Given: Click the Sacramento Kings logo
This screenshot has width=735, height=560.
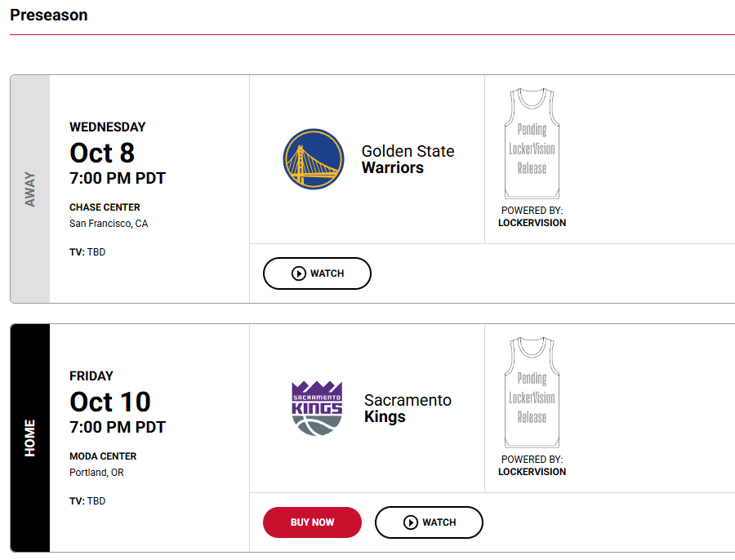Looking at the screenshot, I should pos(317,408).
